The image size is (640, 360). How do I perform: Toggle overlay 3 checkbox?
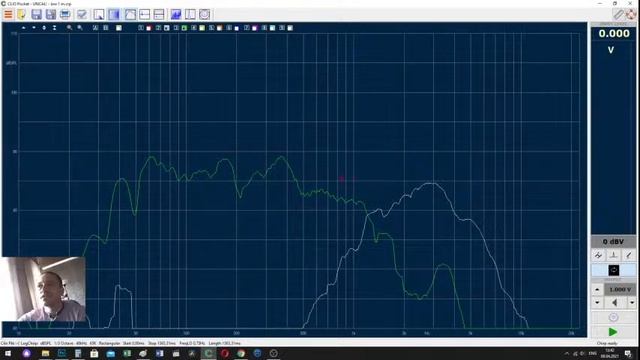176,28
